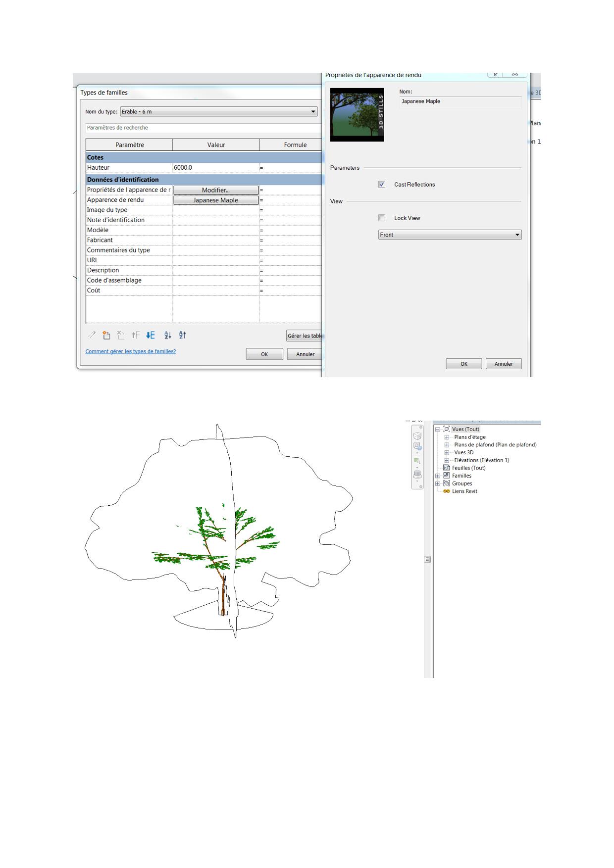Open the Nom du type dropdown
614x868 pixels.
[x=313, y=112]
